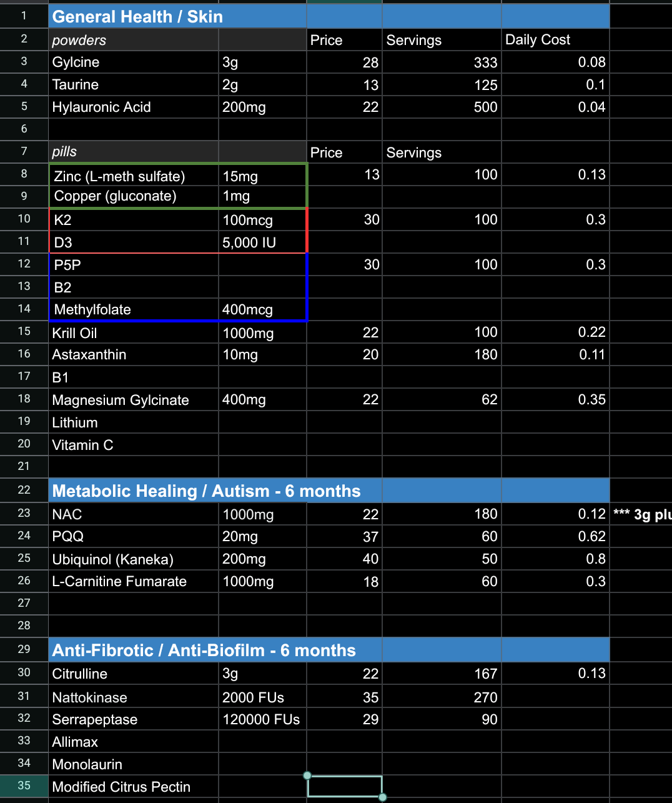This screenshot has height=803, width=672.
Task: Select 'Copper (gluconate)' cell
Action: tap(134, 196)
